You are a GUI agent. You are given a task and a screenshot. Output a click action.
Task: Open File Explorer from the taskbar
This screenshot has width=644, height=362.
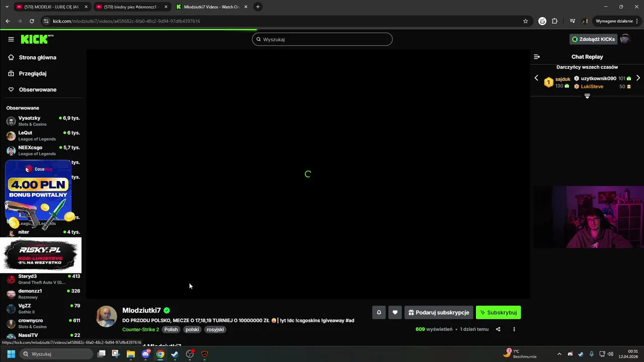pos(131,354)
